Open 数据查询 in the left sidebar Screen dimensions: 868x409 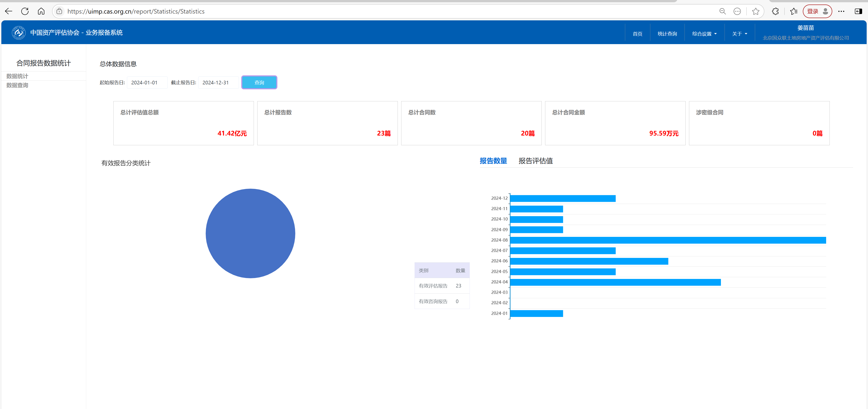(17, 85)
